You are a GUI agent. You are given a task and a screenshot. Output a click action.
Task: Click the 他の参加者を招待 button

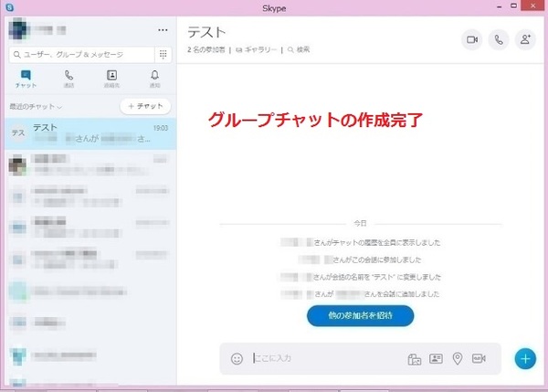(x=361, y=316)
